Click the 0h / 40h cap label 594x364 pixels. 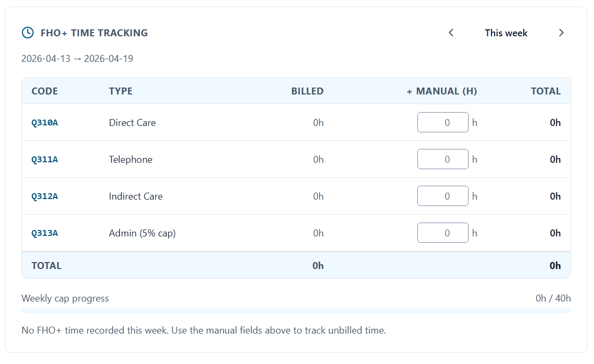pyautogui.click(x=553, y=298)
